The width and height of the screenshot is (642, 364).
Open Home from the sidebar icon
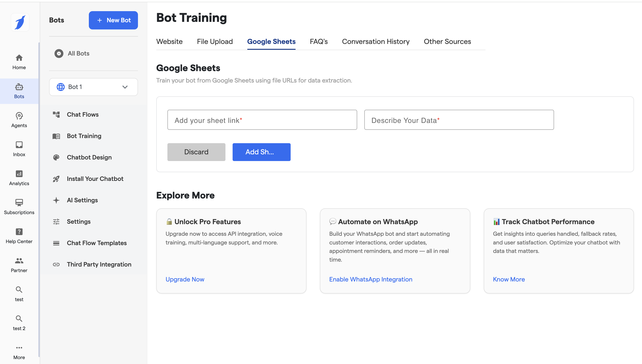tap(19, 58)
